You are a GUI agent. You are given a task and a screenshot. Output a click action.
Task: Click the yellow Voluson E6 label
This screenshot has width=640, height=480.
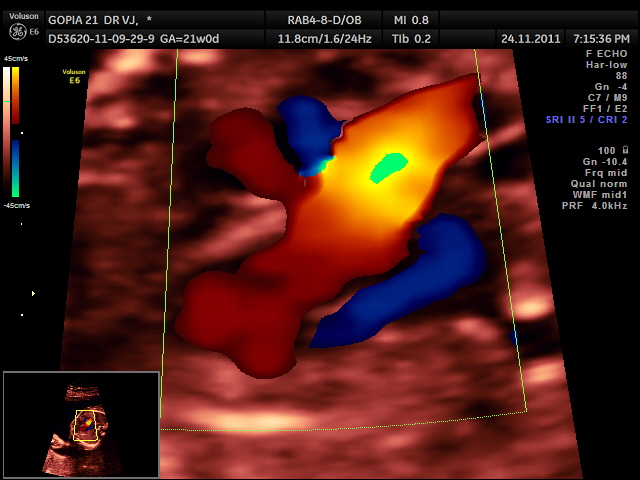click(x=74, y=77)
